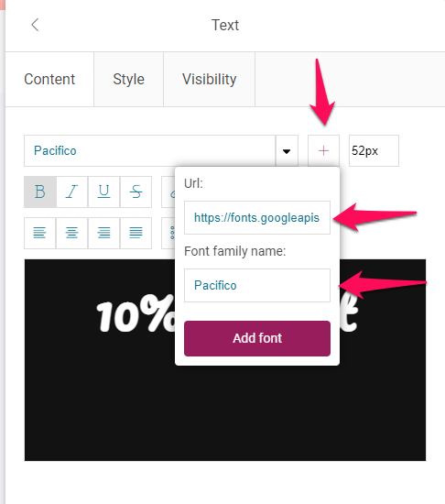Go back using the left chevron
The height and width of the screenshot is (504, 445).
[35, 25]
